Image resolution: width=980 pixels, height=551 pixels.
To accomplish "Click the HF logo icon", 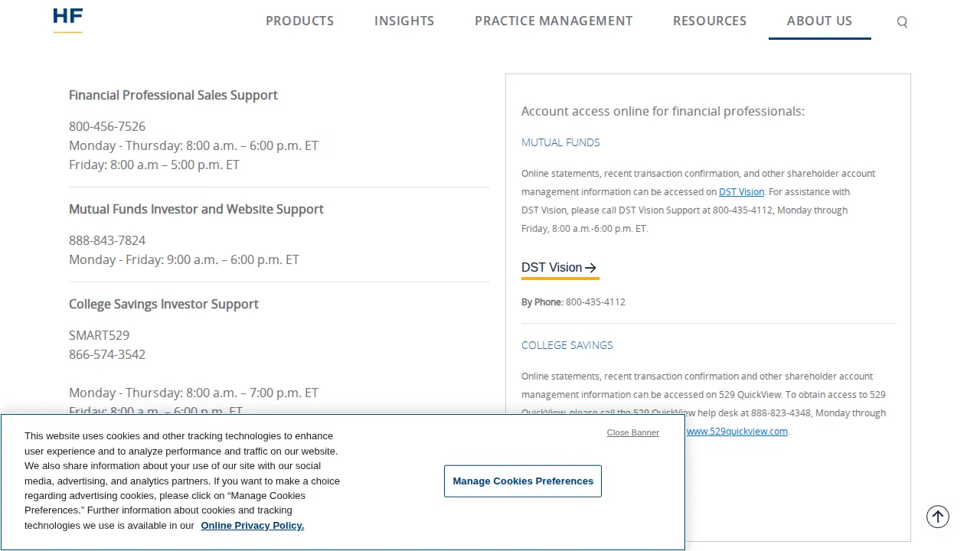I will (x=68, y=21).
